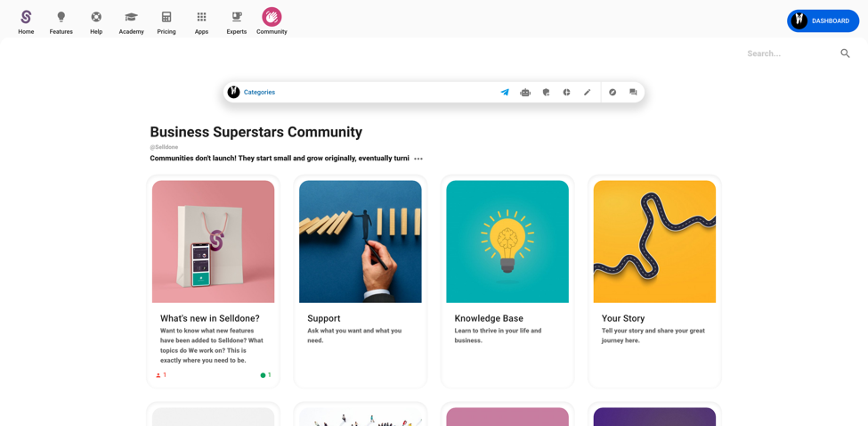Image resolution: width=868 pixels, height=426 pixels.
Task: Click the pie chart statistics icon
Action: [x=567, y=93]
